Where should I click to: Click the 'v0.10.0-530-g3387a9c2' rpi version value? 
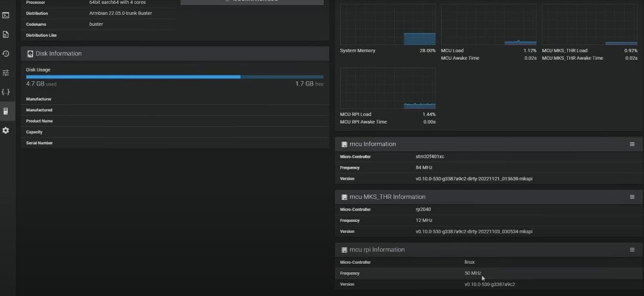tap(489, 284)
